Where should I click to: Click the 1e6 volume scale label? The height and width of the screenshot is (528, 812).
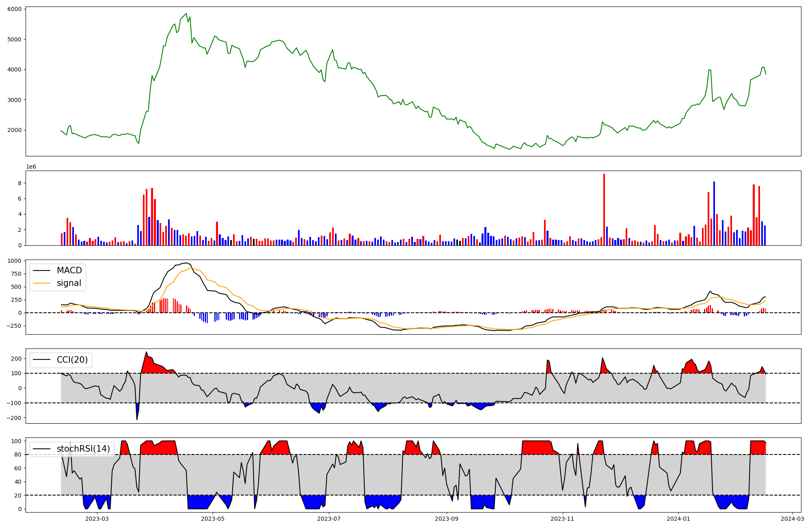(31, 167)
